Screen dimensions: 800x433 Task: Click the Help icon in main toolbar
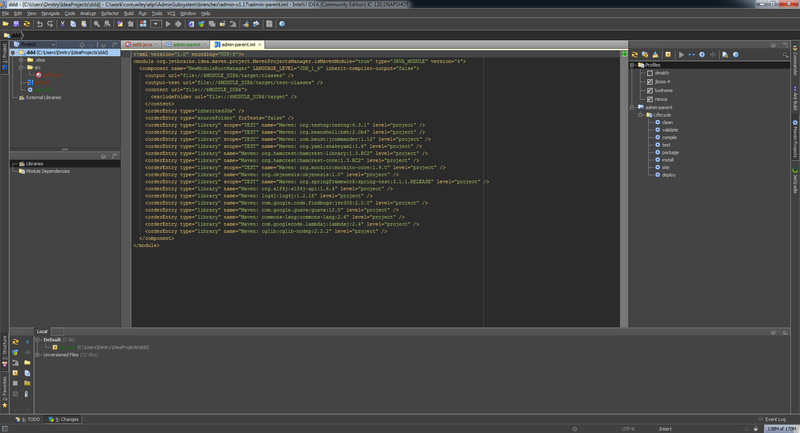pos(282,24)
